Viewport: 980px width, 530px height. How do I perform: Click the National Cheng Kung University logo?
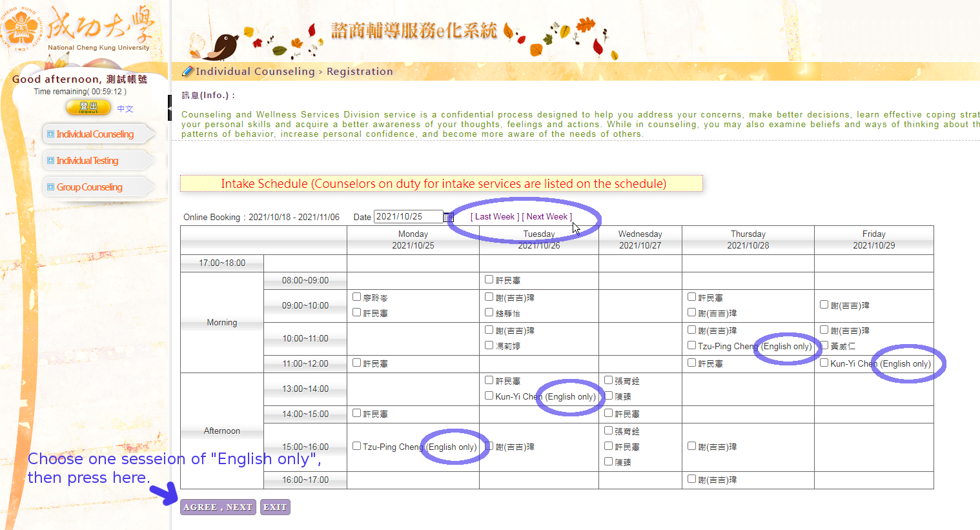coord(79,28)
